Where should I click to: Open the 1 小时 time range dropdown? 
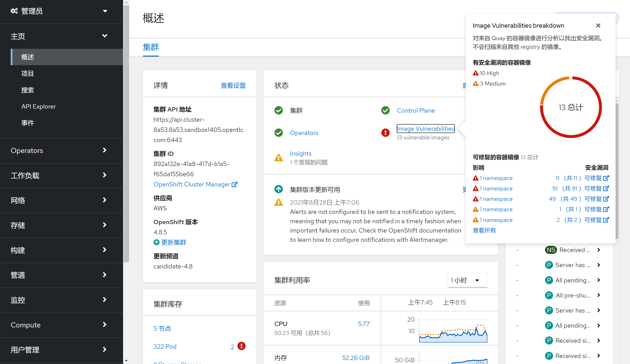[x=467, y=280]
